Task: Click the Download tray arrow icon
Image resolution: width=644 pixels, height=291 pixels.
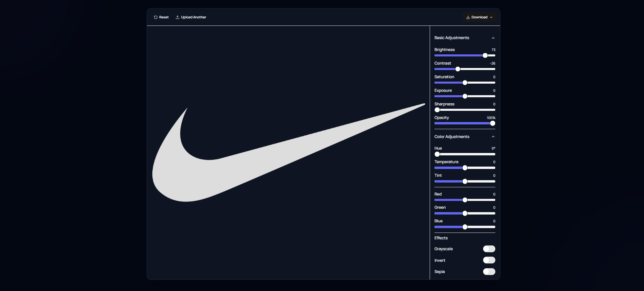Action: 468,17
